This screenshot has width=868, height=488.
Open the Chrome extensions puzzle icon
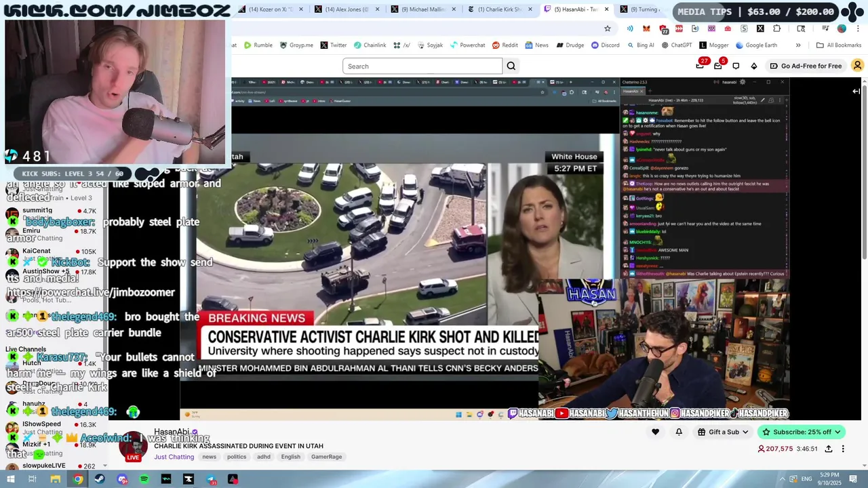(776, 28)
